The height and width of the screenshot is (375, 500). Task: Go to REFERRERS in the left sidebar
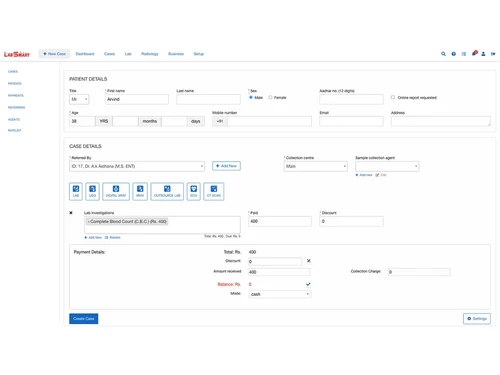coord(16,108)
